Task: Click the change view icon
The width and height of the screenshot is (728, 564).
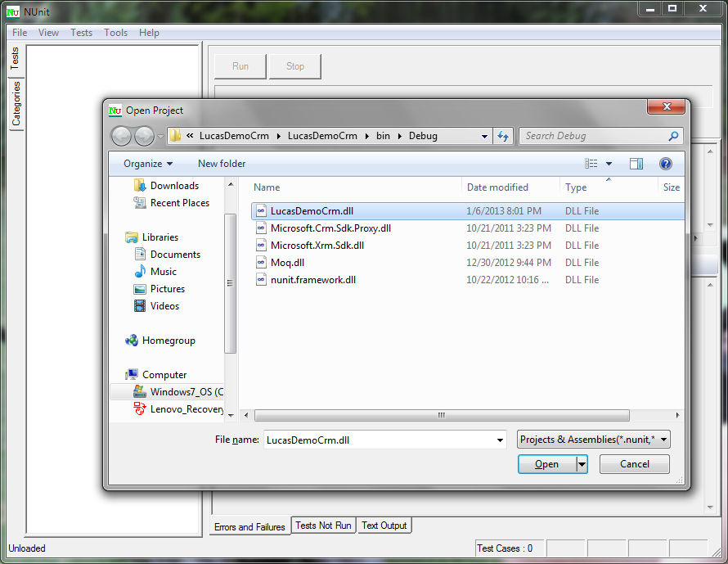Action: pyautogui.click(x=591, y=164)
